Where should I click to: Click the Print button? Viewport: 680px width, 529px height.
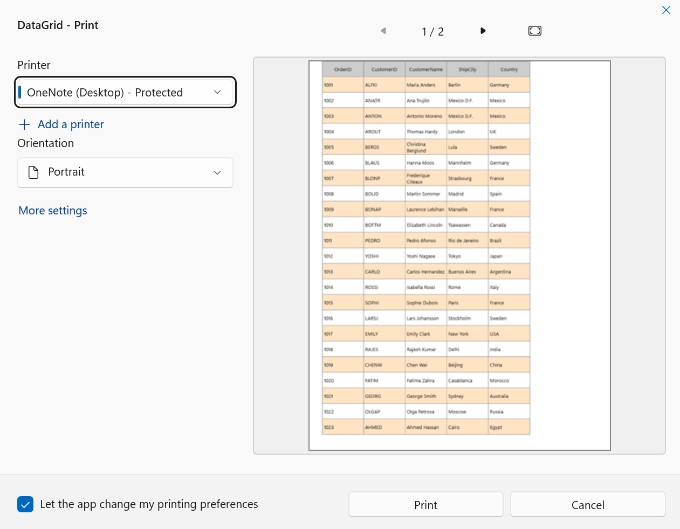point(425,505)
